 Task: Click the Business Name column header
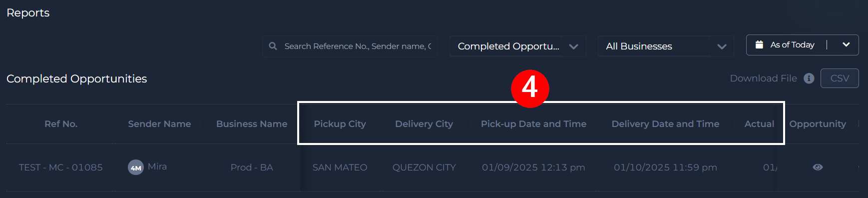coord(252,124)
